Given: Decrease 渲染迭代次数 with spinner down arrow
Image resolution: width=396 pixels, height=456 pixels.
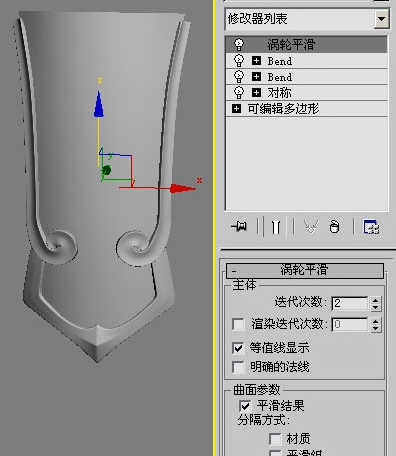Looking at the screenshot, I should pos(376,328).
